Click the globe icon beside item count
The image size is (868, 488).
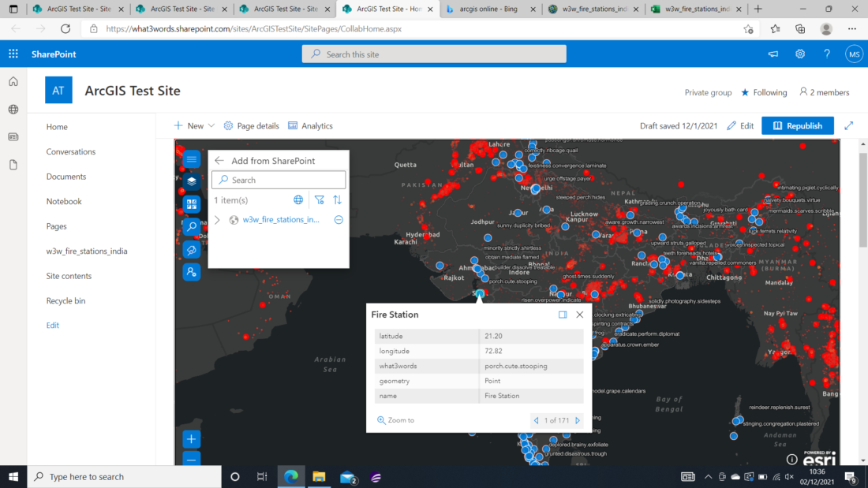pos(298,200)
